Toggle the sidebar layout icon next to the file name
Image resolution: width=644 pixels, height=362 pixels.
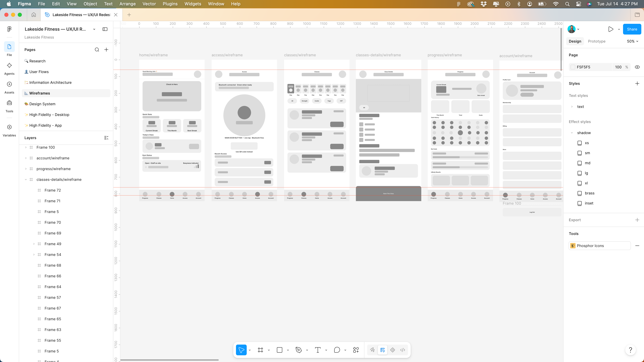105,29
